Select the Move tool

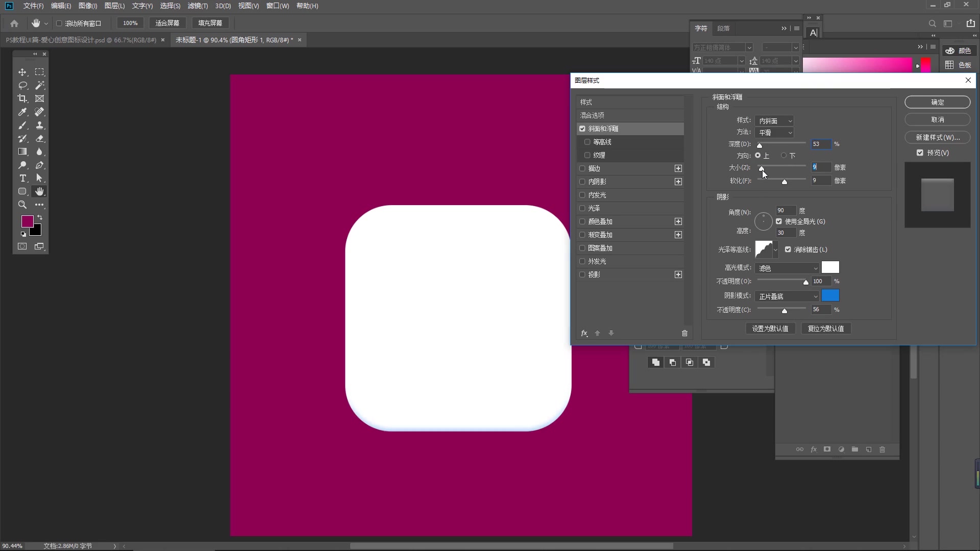(22, 72)
